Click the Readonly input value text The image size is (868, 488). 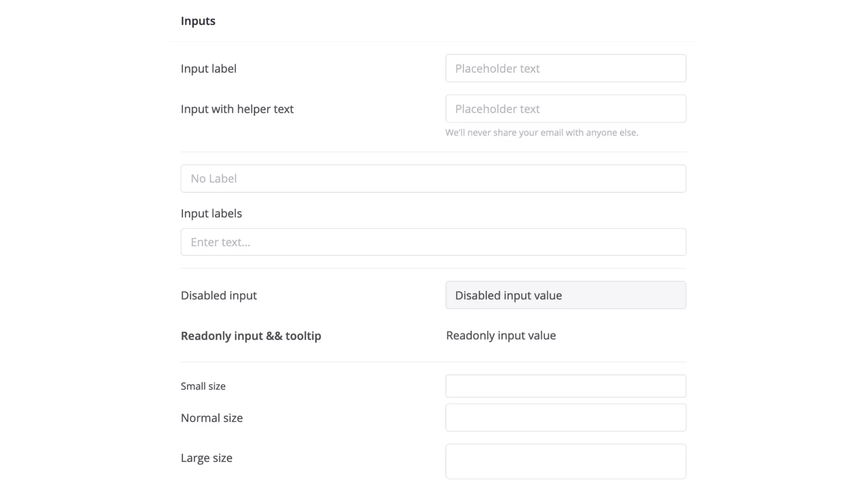[x=501, y=335]
